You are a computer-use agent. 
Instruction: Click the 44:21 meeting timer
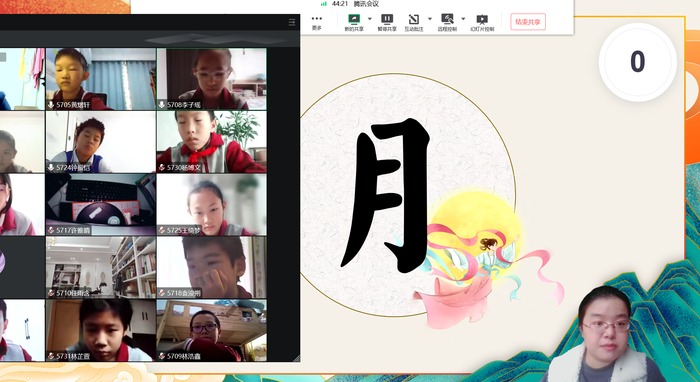tap(340, 4)
